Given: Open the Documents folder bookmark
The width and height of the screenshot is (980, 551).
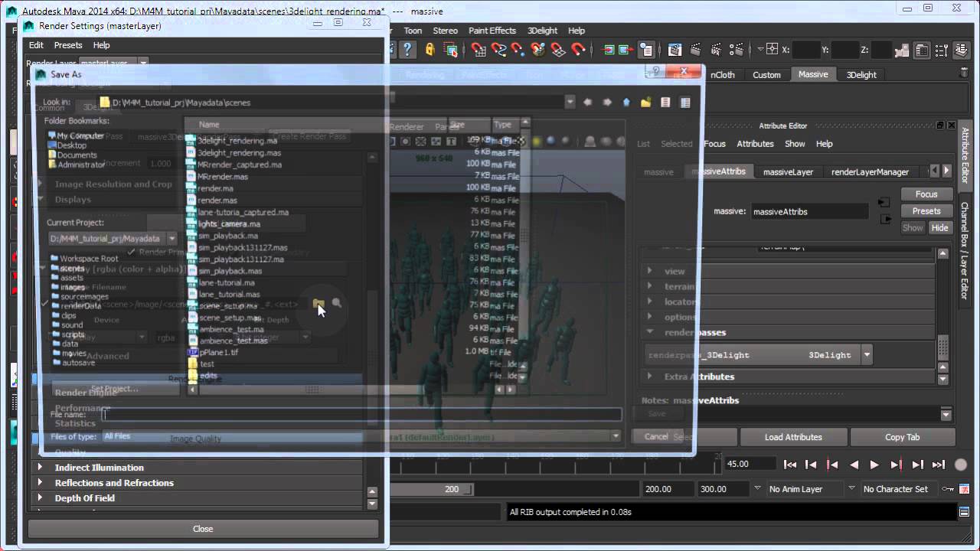Looking at the screenshot, I should click(x=77, y=155).
